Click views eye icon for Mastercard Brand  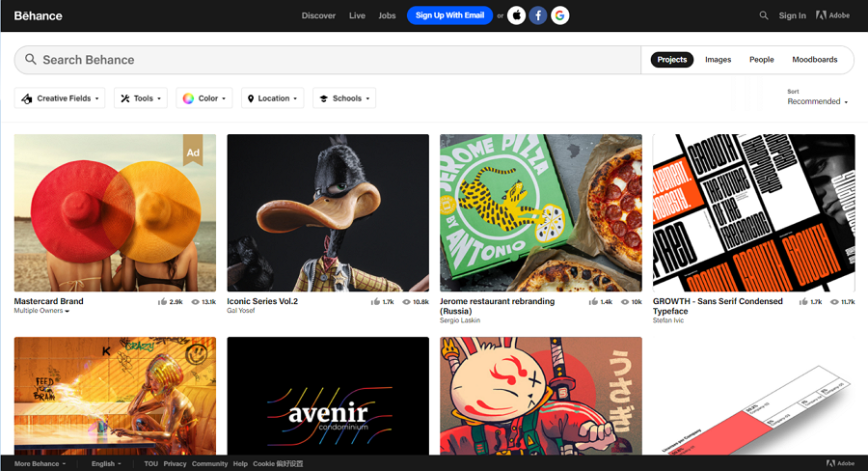pos(196,302)
